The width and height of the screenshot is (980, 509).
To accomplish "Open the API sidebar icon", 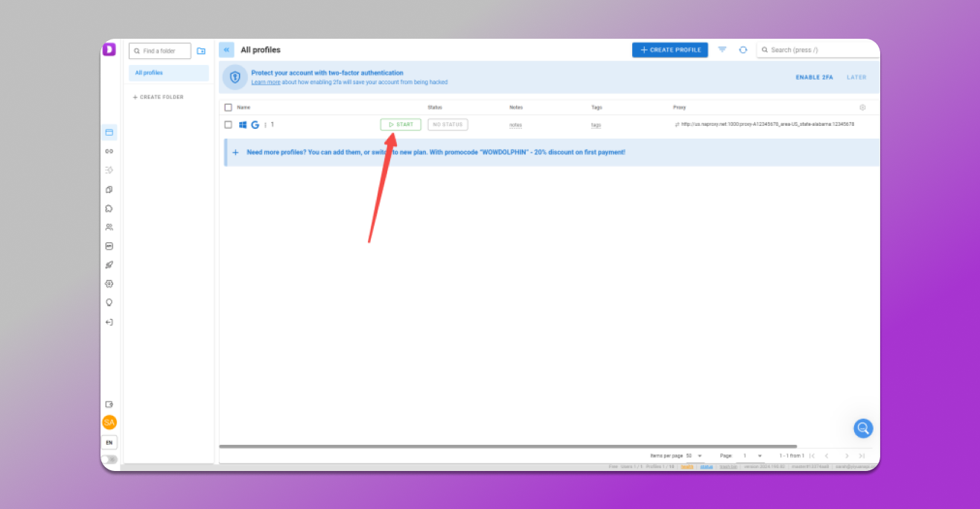I will click(109, 246).
